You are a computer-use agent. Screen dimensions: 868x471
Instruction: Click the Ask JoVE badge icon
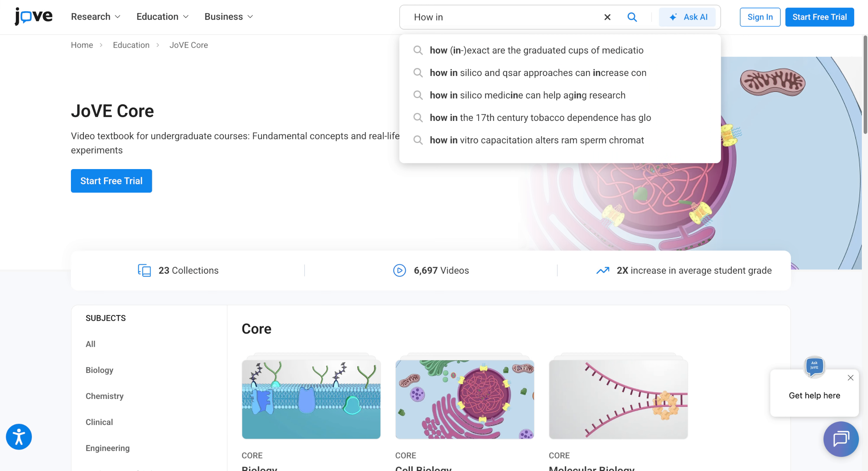pos(814,366)
